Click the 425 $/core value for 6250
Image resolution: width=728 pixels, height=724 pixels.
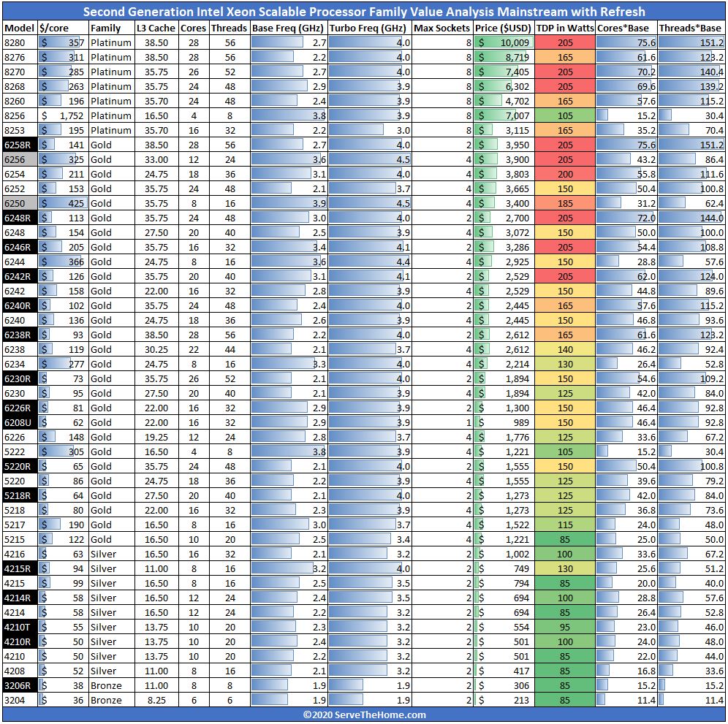(63, 203)
